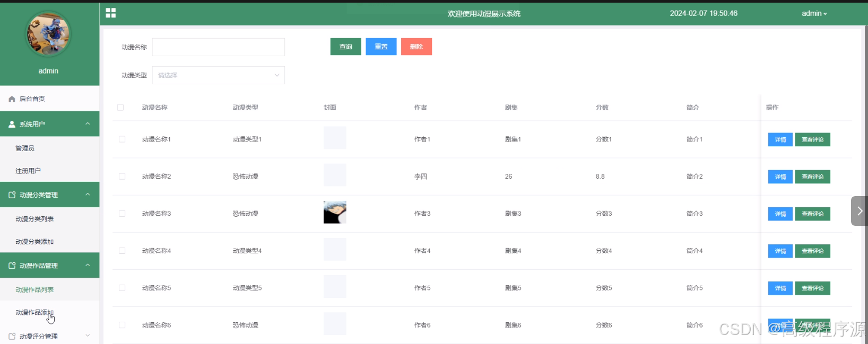Click the icon beside 动漫作品管理
Image resolution: width=868 pixels, height=344 pixels.
[x=12, y=266]
